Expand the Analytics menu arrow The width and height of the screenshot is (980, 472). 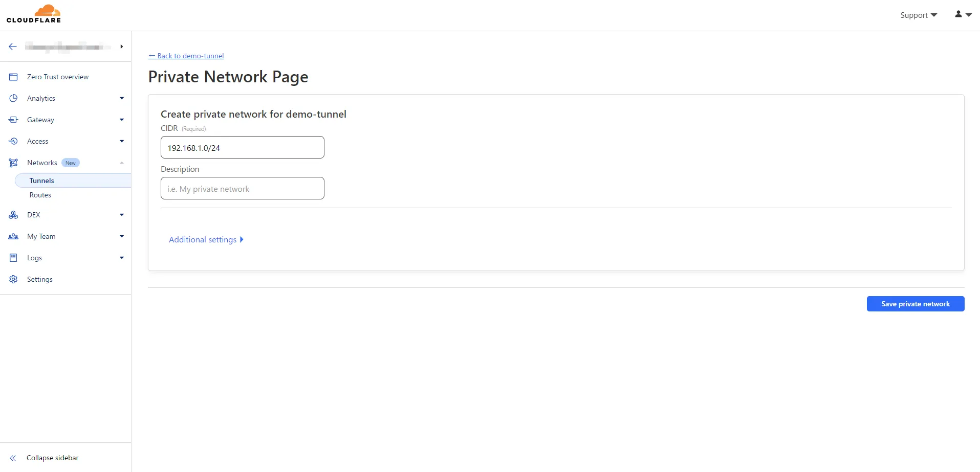click(122, 98)
